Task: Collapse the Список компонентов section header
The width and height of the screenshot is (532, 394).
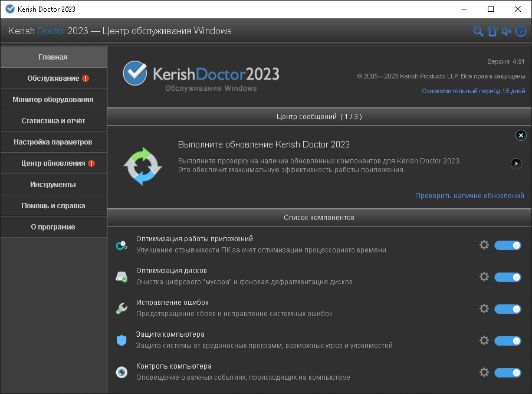Action: (319, 217)
